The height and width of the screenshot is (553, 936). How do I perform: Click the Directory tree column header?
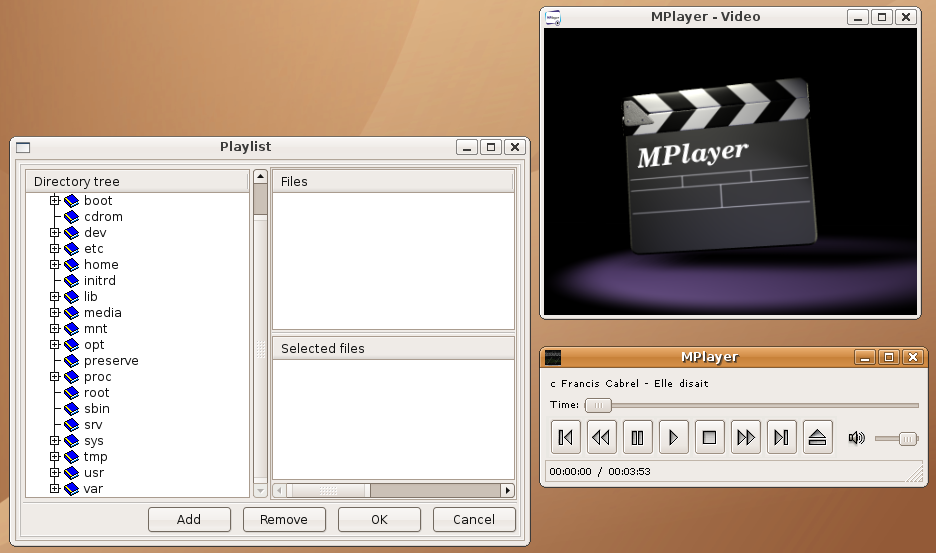pyautogui.click(x=137, y=182)
